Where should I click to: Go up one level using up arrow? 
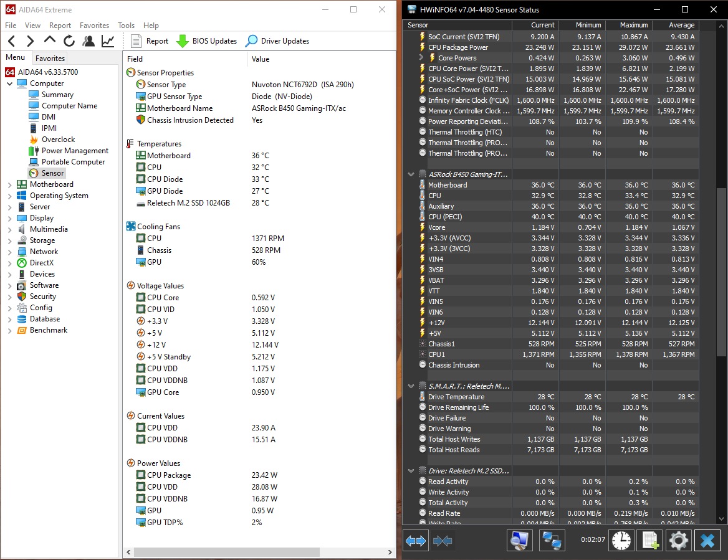pos(50,40)
